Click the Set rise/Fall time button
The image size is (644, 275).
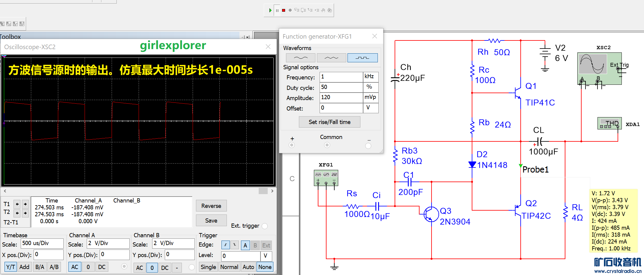[330, 122]
